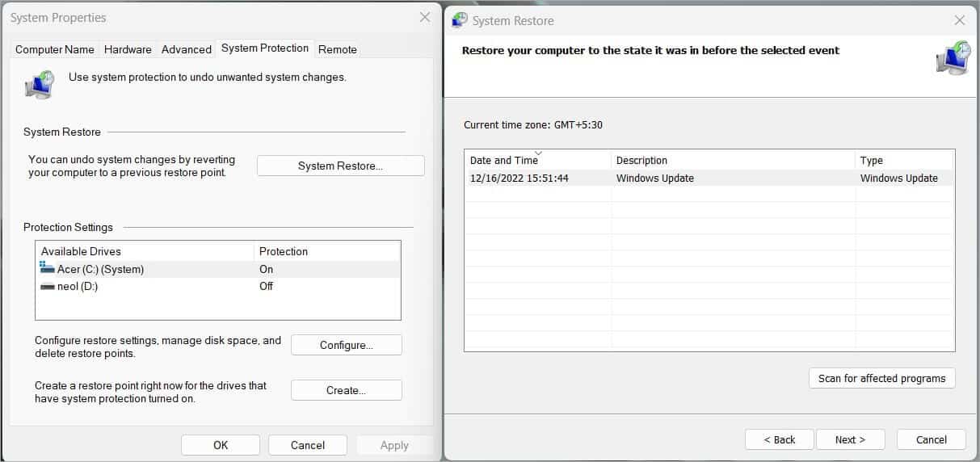Select the System Protection tab
The image size is (980, 462).
pyautogui.click(x=265, y=48)
